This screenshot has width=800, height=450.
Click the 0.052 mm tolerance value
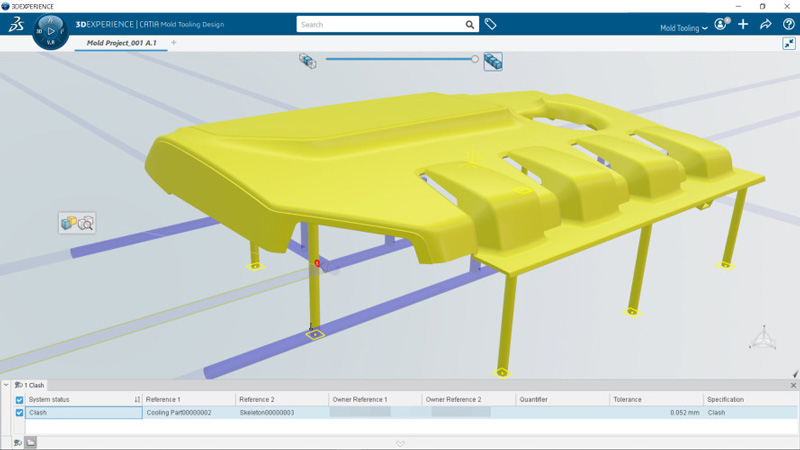685,412
